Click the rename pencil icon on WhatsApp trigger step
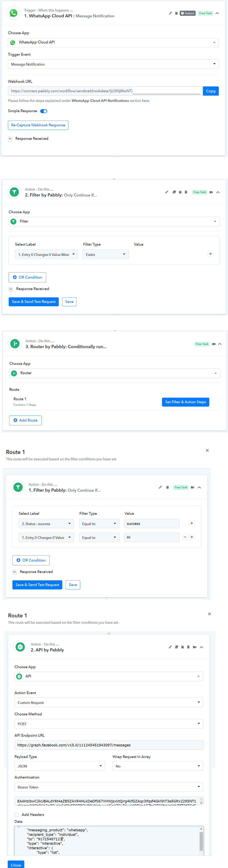This screenshot has width=228, height=868. pyautogui.click(x=170, y=13)
